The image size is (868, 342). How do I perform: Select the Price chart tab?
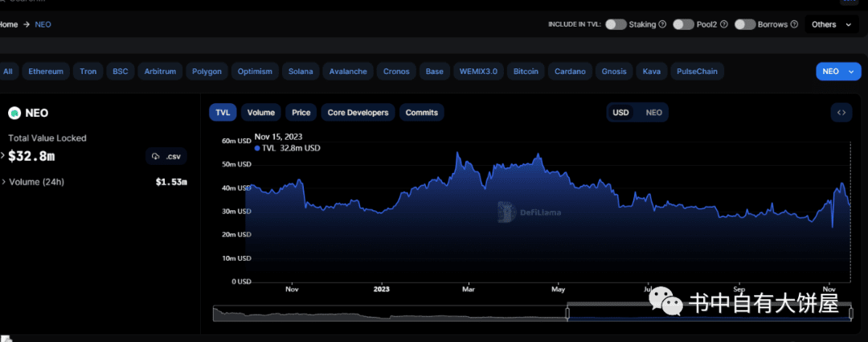click(x=301, y=113)
